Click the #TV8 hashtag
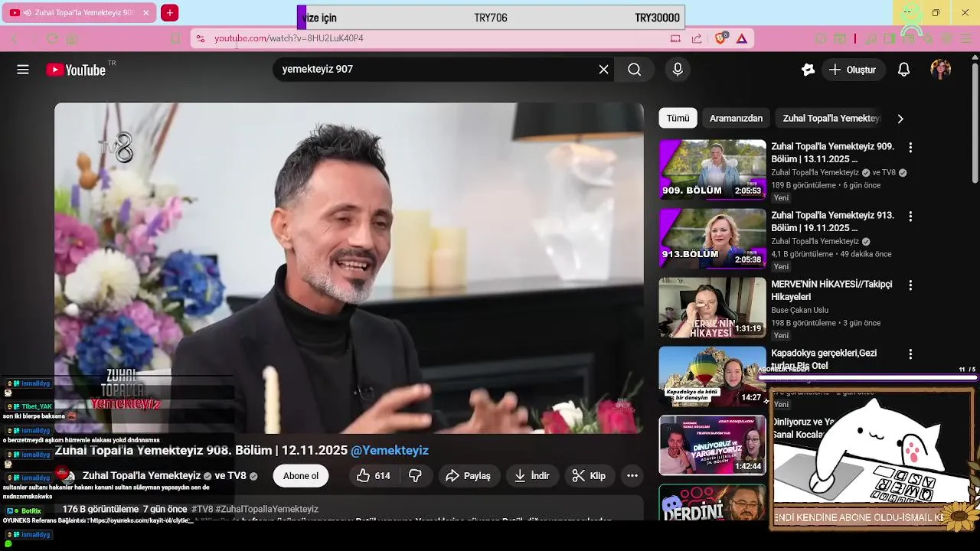980x551 pixels. pyautogui.click(x=202, y=509)
